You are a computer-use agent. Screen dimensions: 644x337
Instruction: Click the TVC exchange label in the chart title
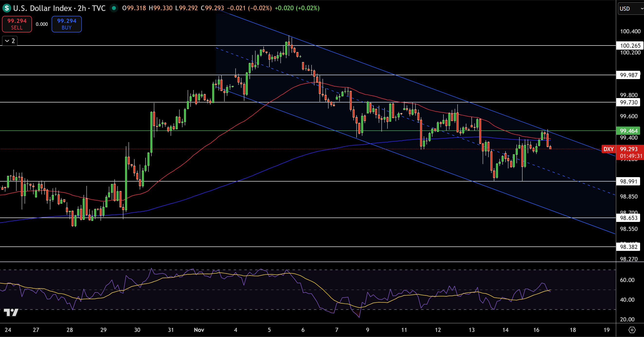(100, 8)
